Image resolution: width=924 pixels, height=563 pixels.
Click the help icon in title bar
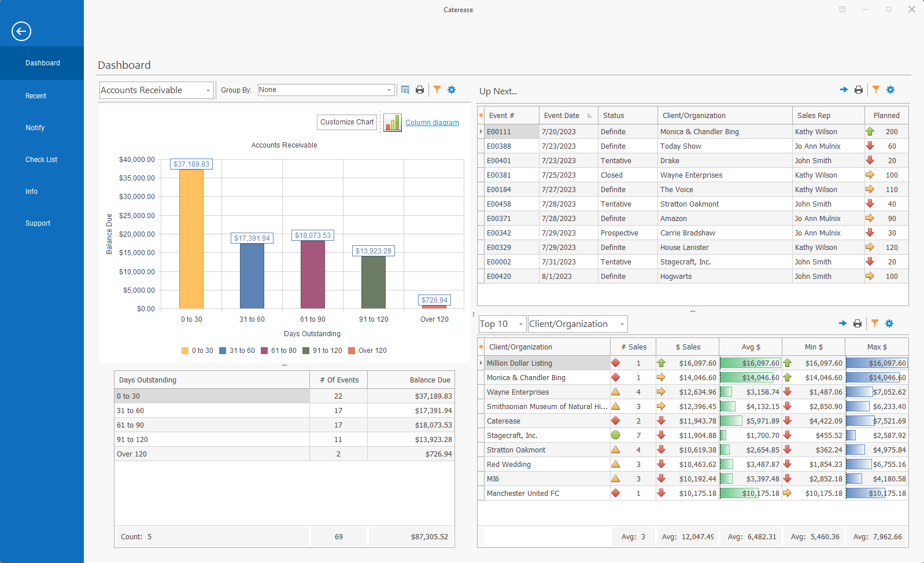coord(842,9)
